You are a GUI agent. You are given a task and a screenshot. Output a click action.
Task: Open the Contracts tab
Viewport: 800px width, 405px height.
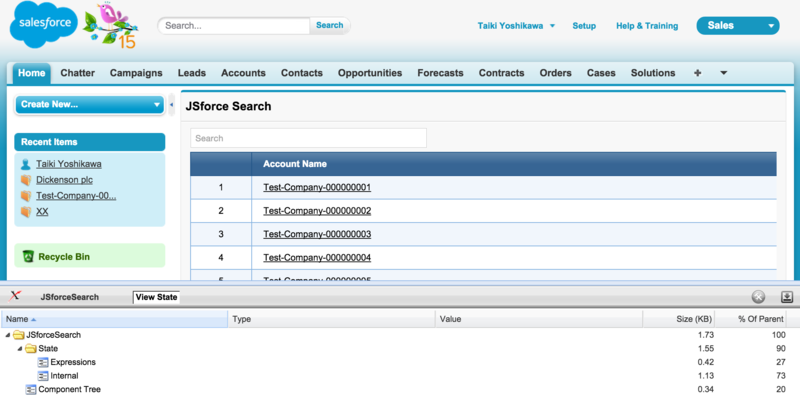point(502,73)
